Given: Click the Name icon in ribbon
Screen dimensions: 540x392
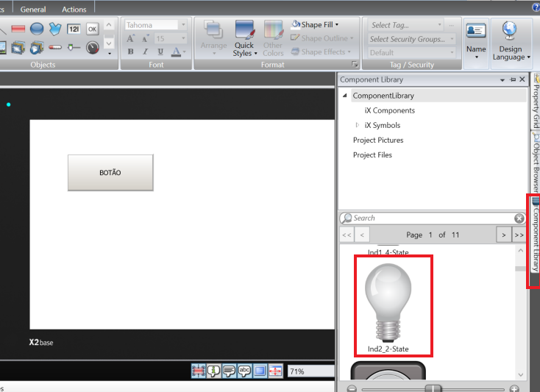Looking at the screenshot, I should click(476, 31).
